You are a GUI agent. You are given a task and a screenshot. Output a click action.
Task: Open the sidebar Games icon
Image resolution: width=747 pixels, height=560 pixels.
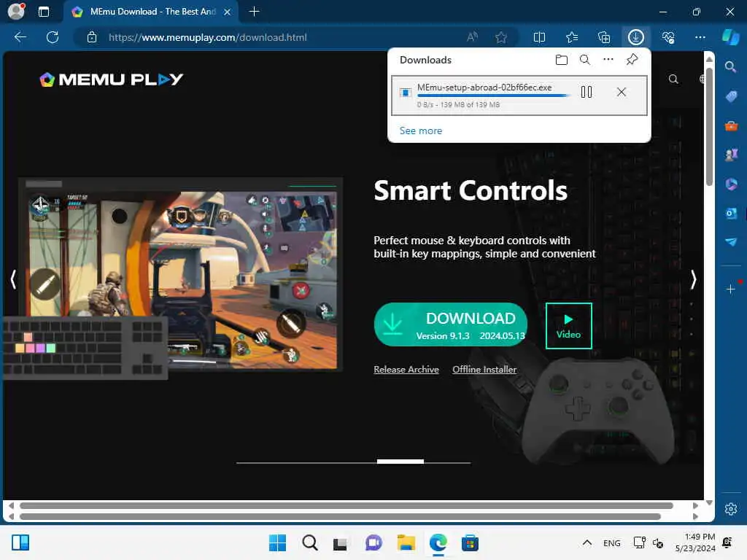pyautogui.click(x=730, y=155)
